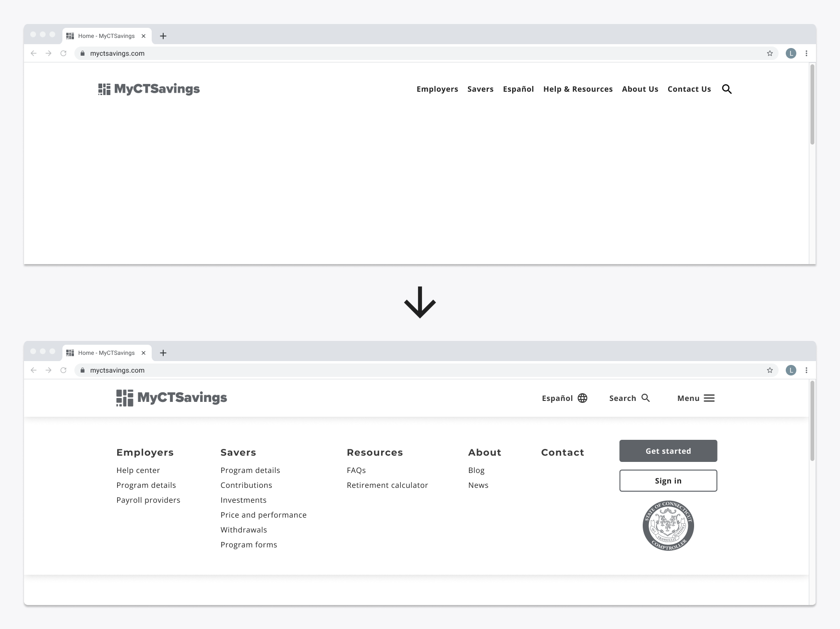Expand the browser new tab with plus button

point(164,36)
